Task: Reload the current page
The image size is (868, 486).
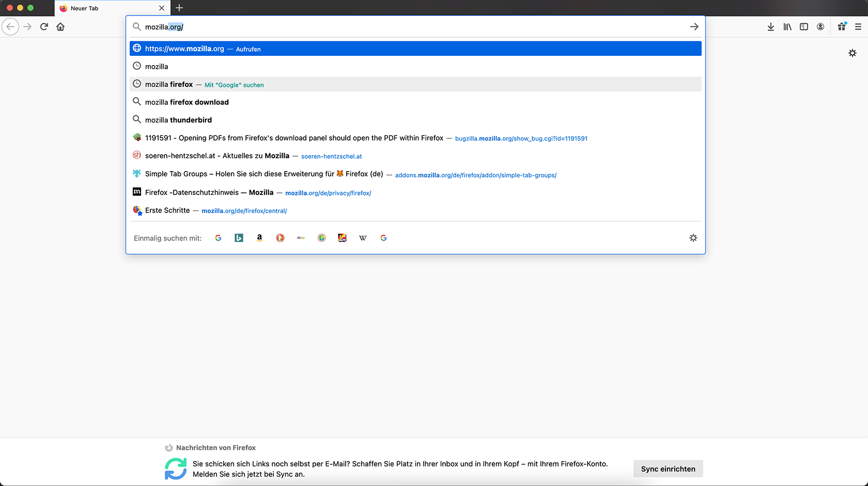Action: pos(44,27)
